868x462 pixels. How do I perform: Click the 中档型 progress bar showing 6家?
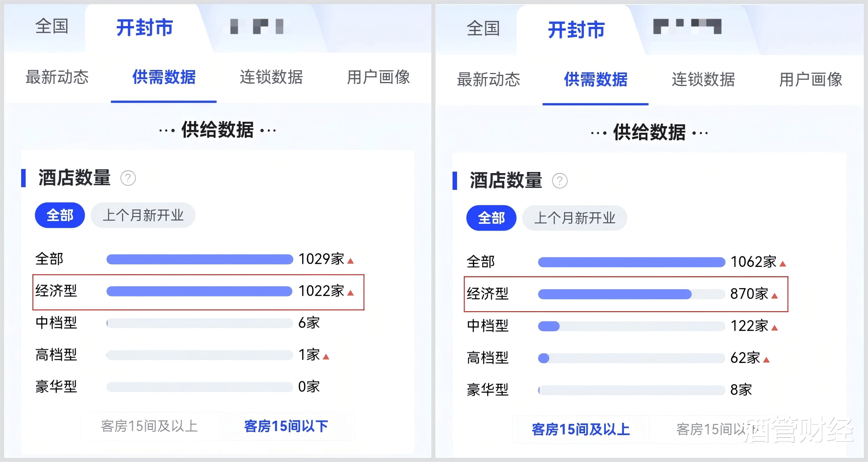point(199,323)
